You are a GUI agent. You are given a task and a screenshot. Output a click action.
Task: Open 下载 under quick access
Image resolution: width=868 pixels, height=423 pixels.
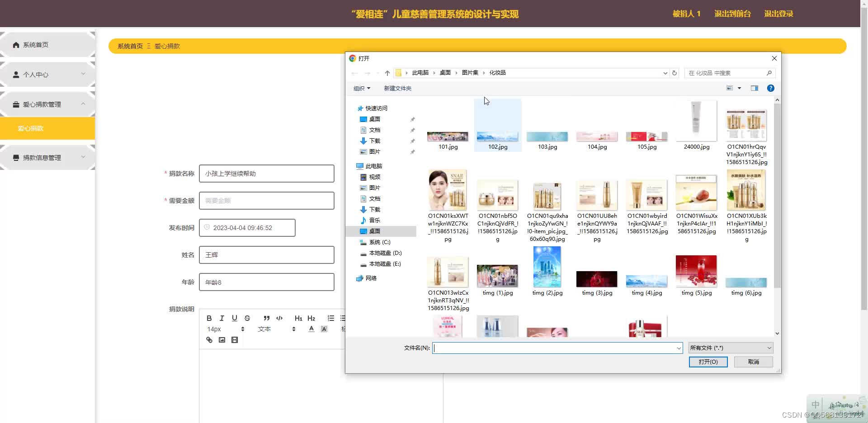coord(374,141)
